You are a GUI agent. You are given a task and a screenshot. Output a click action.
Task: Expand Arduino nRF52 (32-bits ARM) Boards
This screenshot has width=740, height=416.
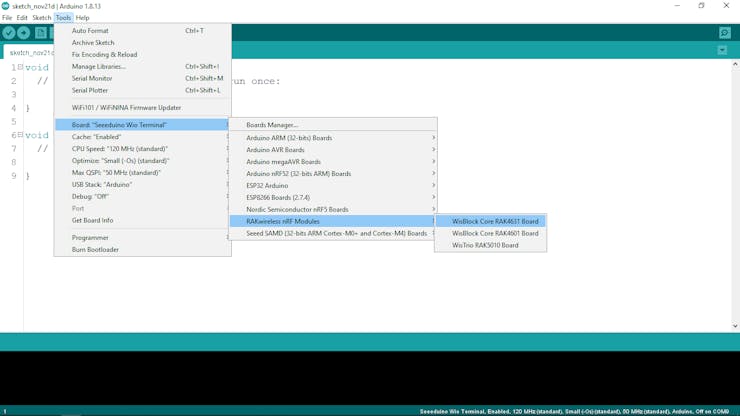333,174
